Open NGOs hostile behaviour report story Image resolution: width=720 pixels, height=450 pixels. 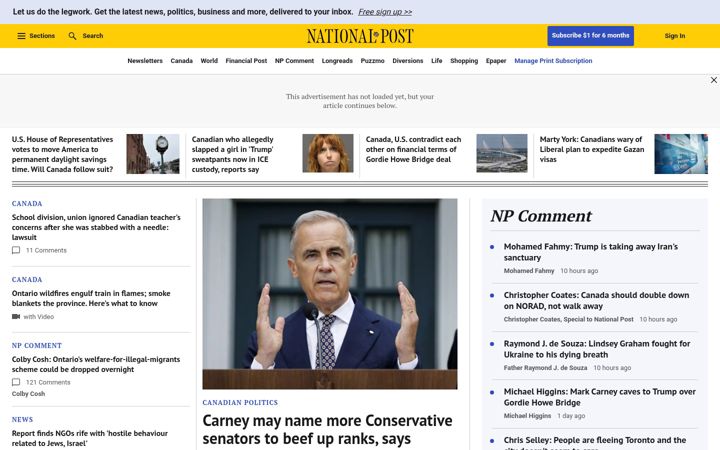90,439
